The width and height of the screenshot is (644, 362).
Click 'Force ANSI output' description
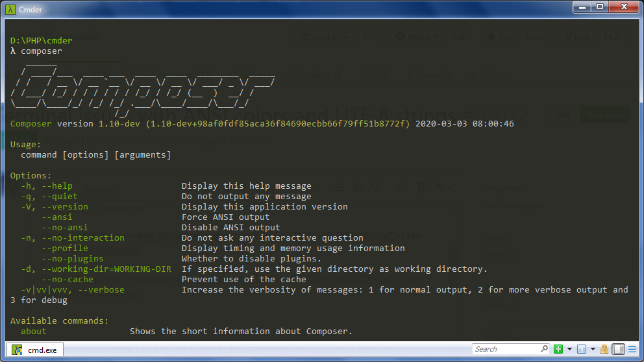coord(225,217)
